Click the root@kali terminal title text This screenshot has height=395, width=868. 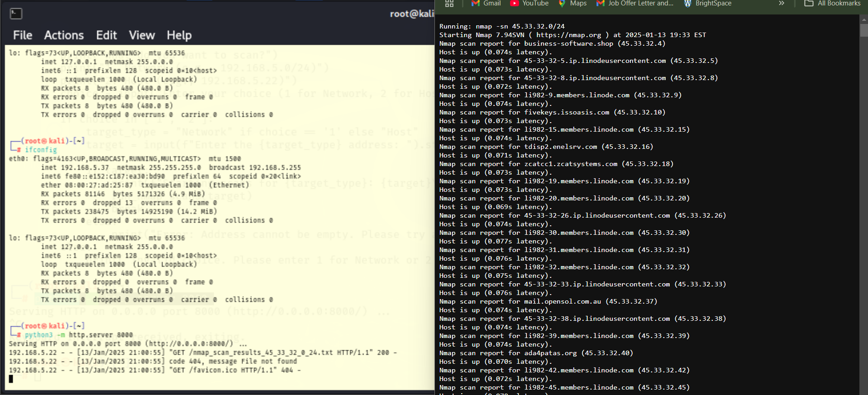(x=412, y=14)
